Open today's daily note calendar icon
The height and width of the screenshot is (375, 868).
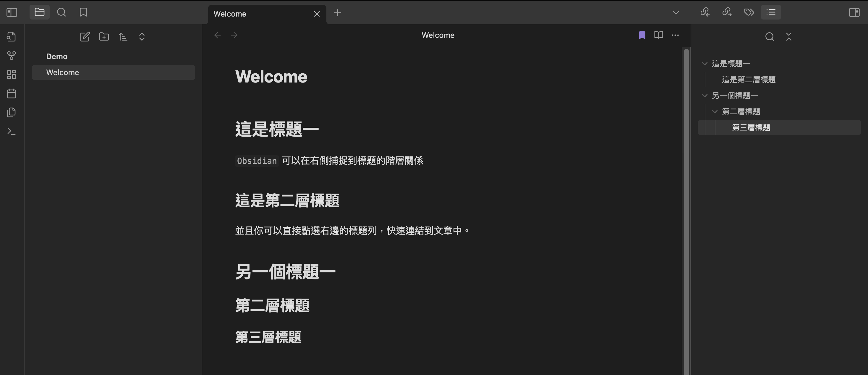click(12, 93)
